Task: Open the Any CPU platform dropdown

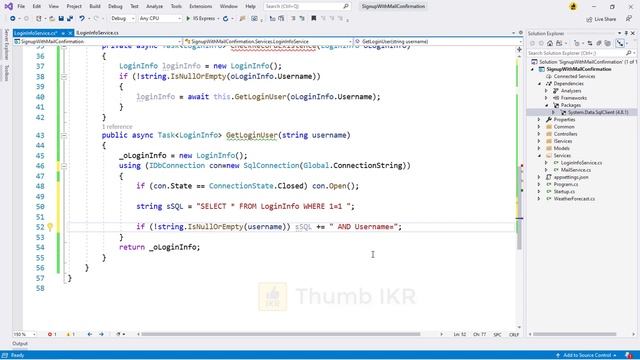Action: pos(160,18)
